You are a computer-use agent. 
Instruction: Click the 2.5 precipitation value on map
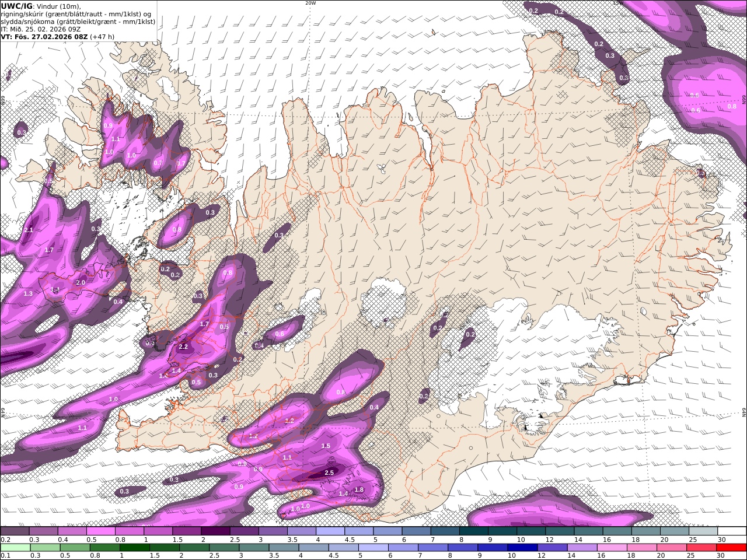(x=329, y=473)
